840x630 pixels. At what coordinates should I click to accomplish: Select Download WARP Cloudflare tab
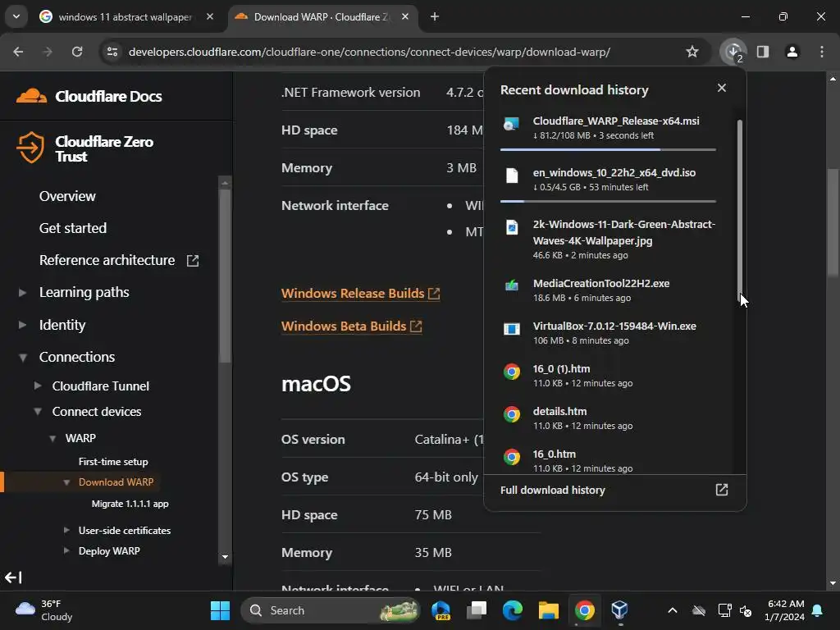pos(322,17)
